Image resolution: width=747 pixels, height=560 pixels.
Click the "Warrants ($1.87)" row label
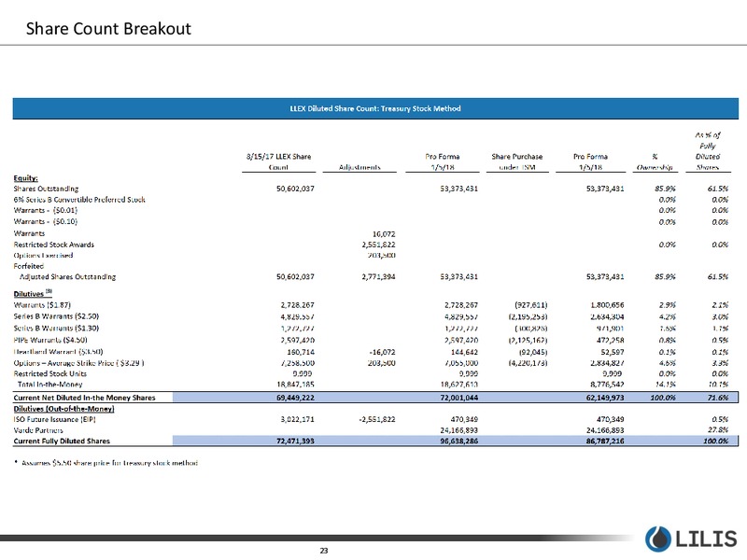pos(42,305)
